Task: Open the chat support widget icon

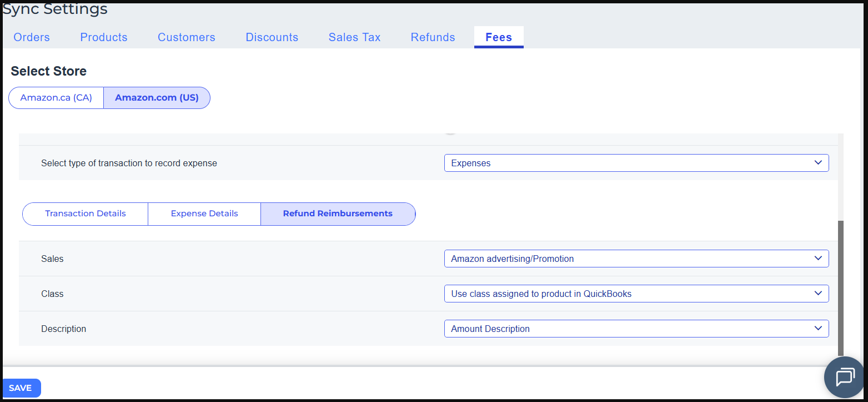Action: (845, 377)
